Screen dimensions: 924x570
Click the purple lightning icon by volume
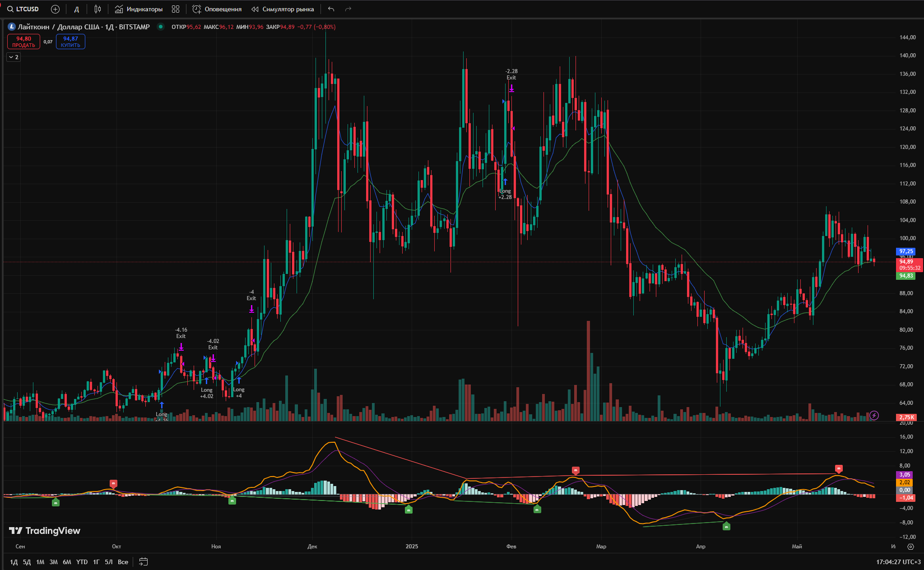point(874,415)
